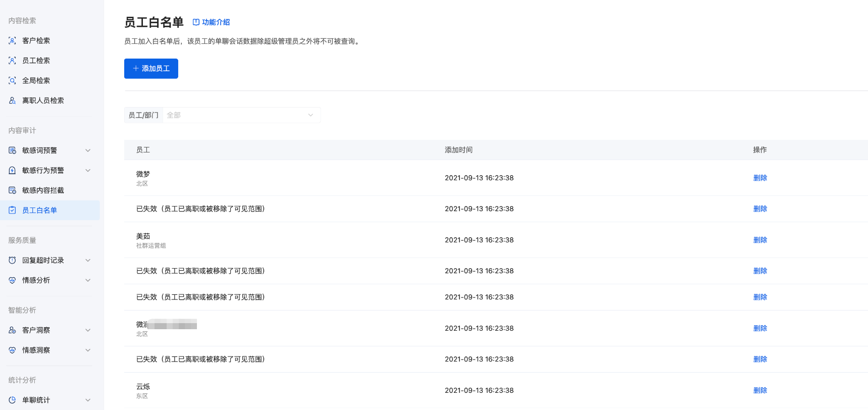Image resolution: width=868 pixels, height=410 pixels.
Task: Delete the 微梦 whitelist entry
Action: 760,178
